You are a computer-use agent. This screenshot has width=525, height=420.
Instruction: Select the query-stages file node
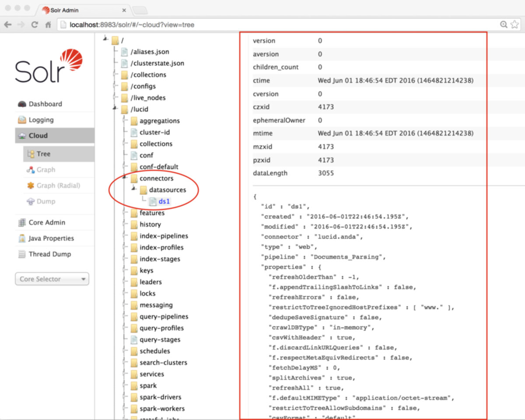pos(160,340)
